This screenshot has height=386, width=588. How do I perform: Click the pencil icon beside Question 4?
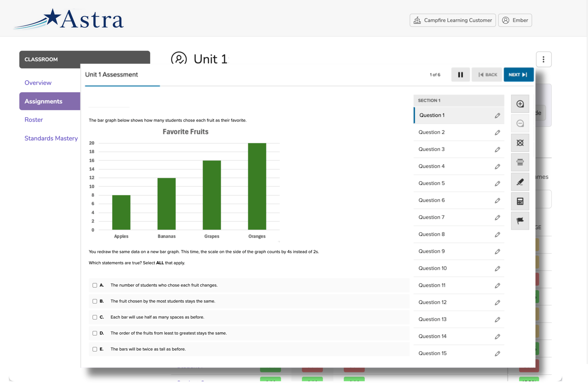pos(497,166)
